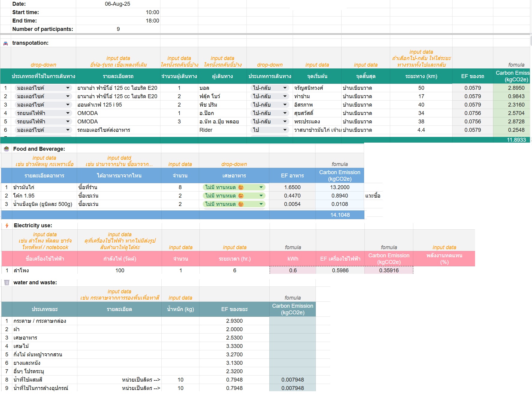Click the lightning bolt icon beside Electricity use

pos(7,225)
